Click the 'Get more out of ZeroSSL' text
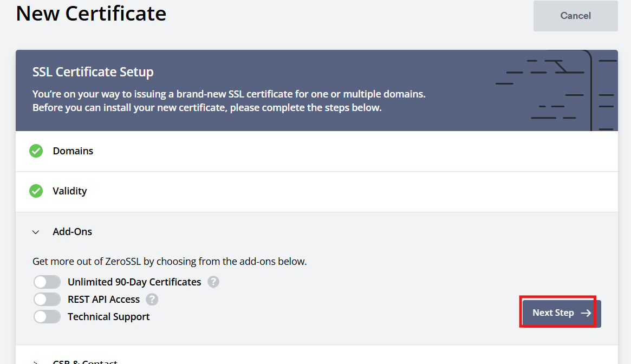The height and width of the screenshot is (364, 631). coord(170,261)
